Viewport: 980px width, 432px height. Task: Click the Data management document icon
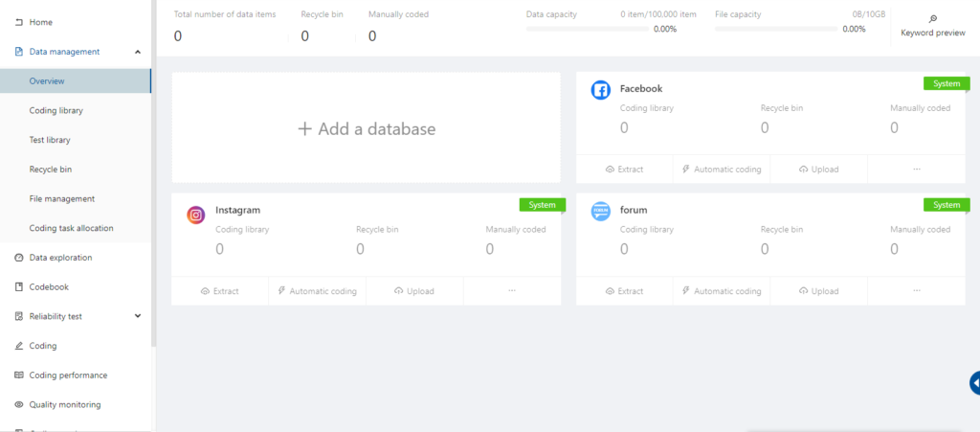click(x=18, y=52)
